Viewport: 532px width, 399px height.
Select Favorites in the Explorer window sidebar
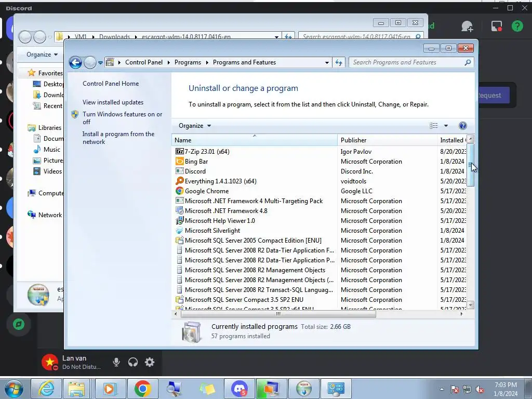50,73
